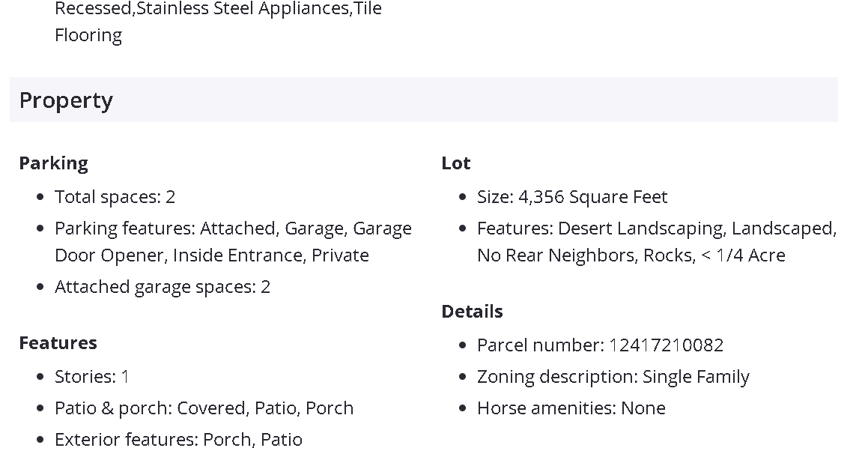Select the 'Patio & porch' line
The height and width of the screenshot is (457, 868).
pyautogui.click(x=204, y=408)
